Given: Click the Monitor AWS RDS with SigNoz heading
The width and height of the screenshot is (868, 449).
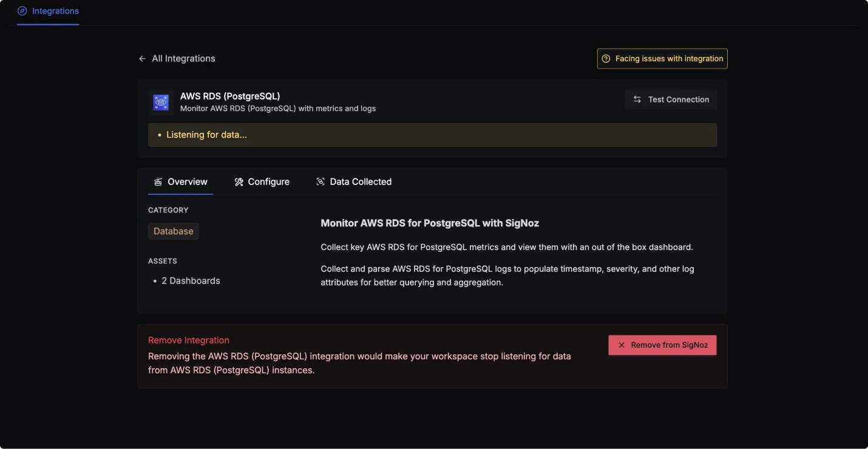Looking at the screenshot, I should (430, 223).
